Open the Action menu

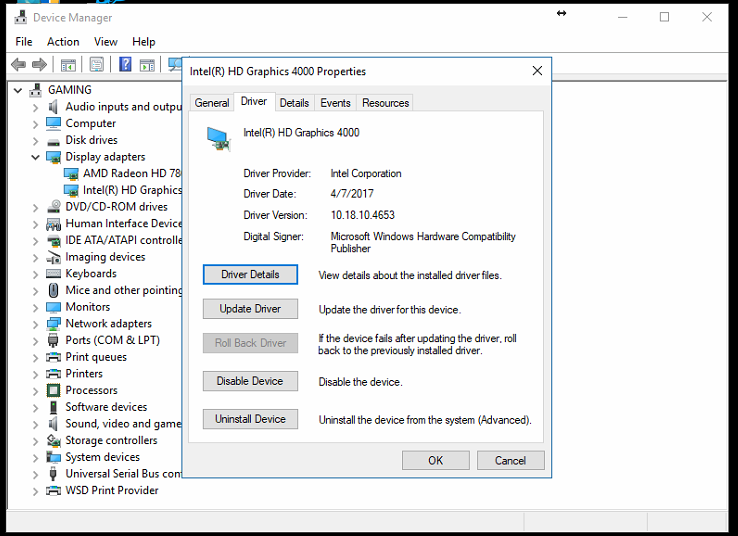63,42
